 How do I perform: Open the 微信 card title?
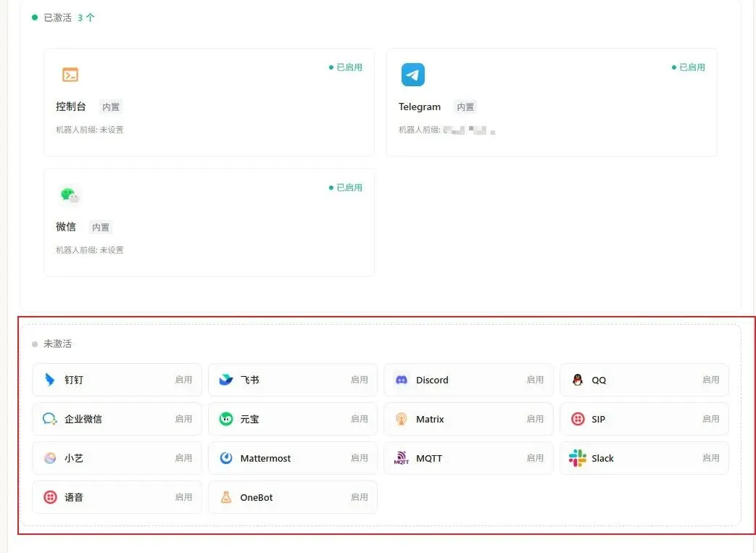pyautogui.click(x=65, y=227)
